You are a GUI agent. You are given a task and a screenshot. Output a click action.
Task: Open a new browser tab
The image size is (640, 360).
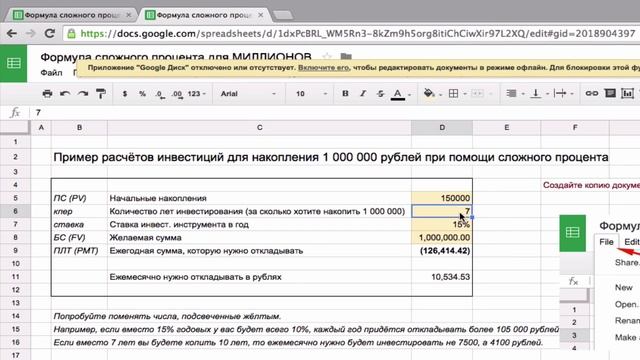[x=283, y=16]
